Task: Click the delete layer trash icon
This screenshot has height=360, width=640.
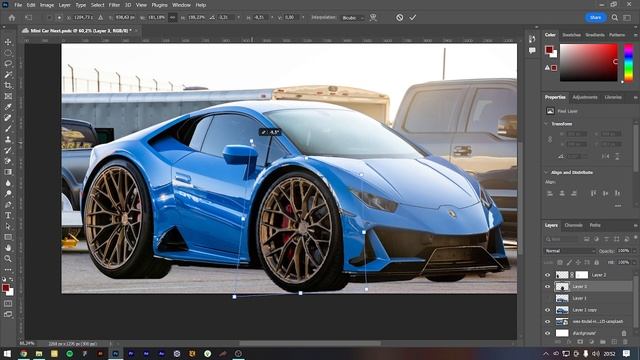Action: coord(625,342)
